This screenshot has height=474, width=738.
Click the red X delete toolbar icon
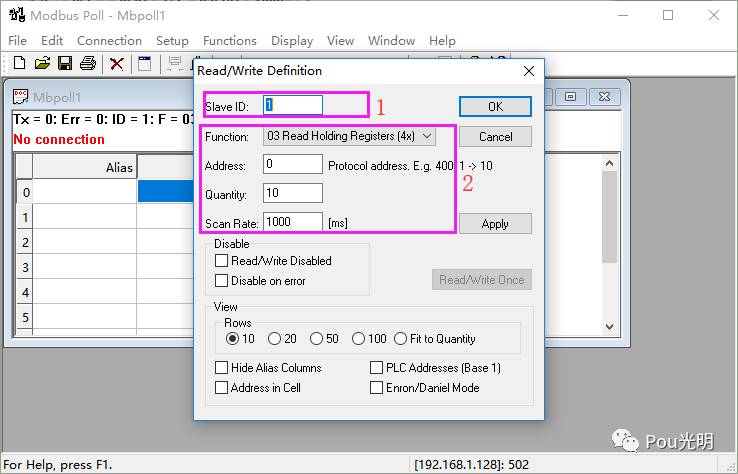tap(117, 64)
